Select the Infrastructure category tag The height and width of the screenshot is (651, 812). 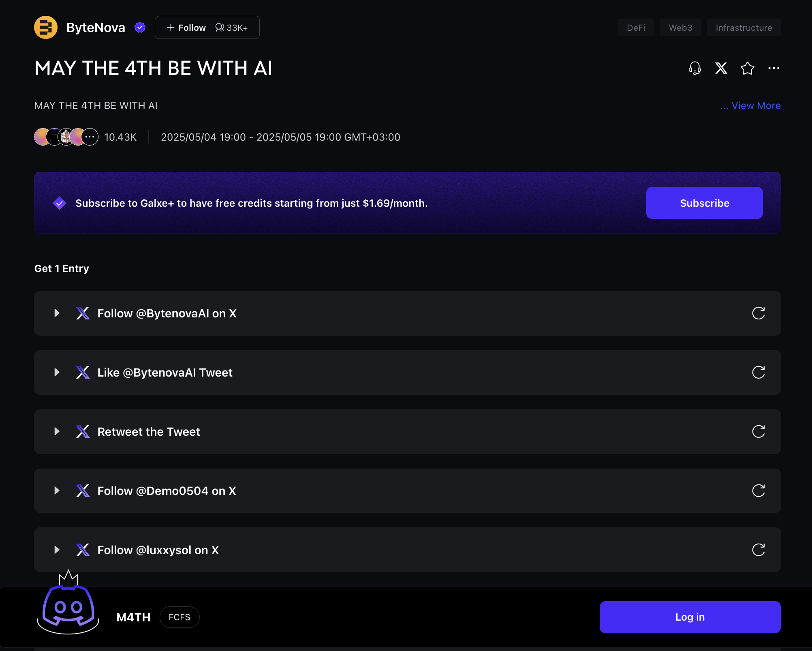pos(744,28)
